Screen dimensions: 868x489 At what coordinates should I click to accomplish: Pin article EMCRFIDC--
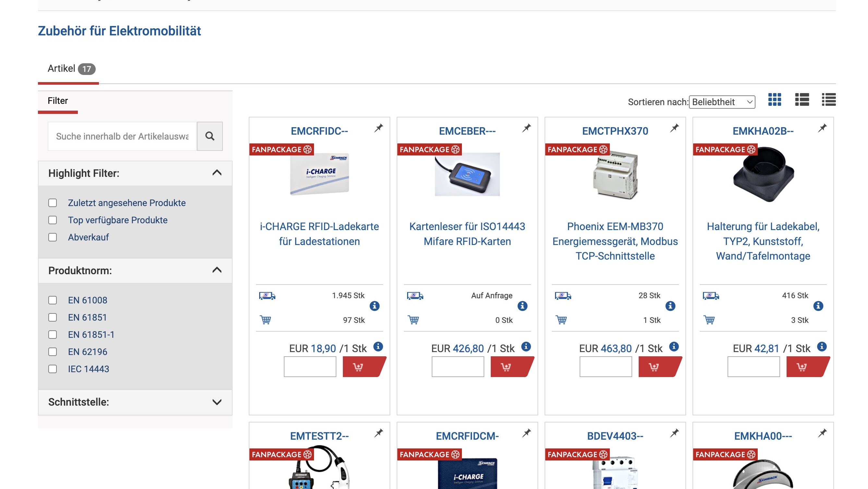point(379,128)
